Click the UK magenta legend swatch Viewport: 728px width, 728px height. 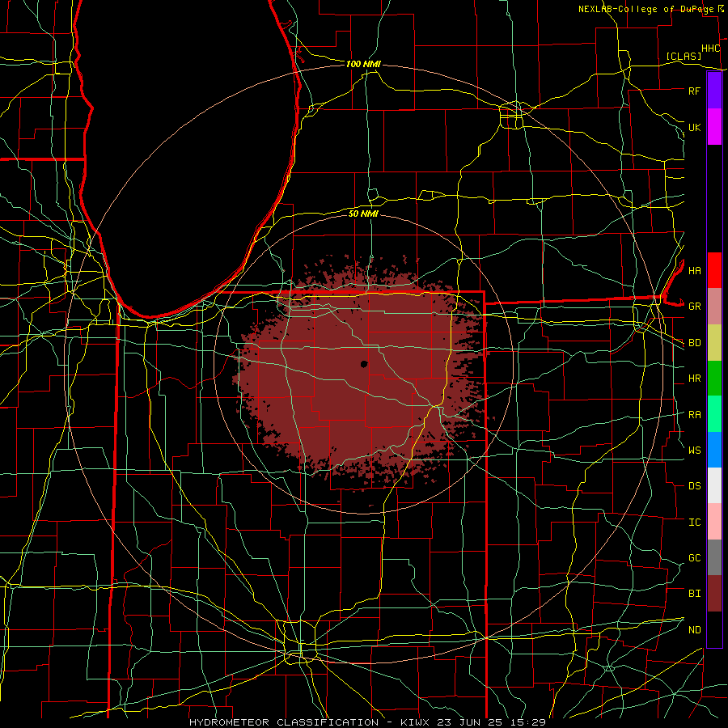tap(714, 127)
